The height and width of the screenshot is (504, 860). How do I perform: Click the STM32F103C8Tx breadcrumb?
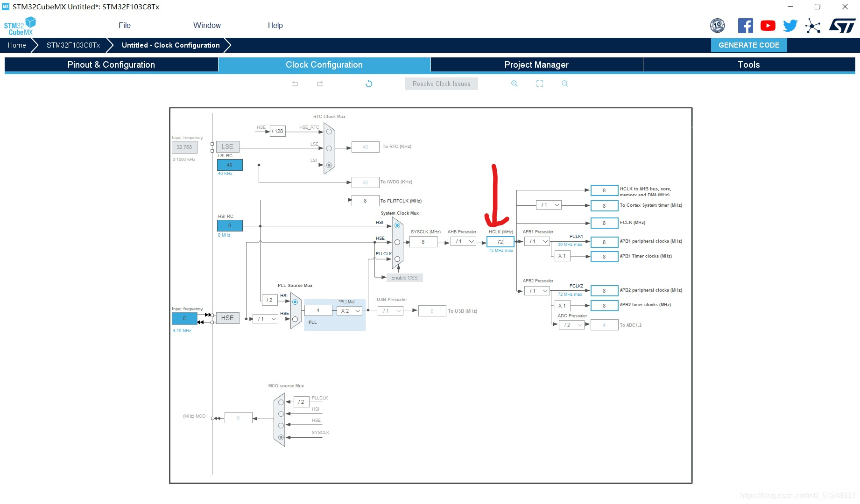(x=73, y=45)
